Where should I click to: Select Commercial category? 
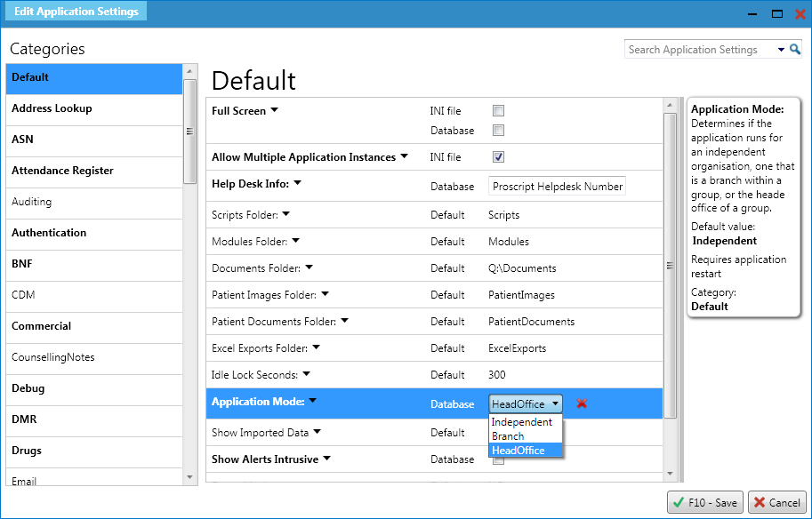(94, 328)
